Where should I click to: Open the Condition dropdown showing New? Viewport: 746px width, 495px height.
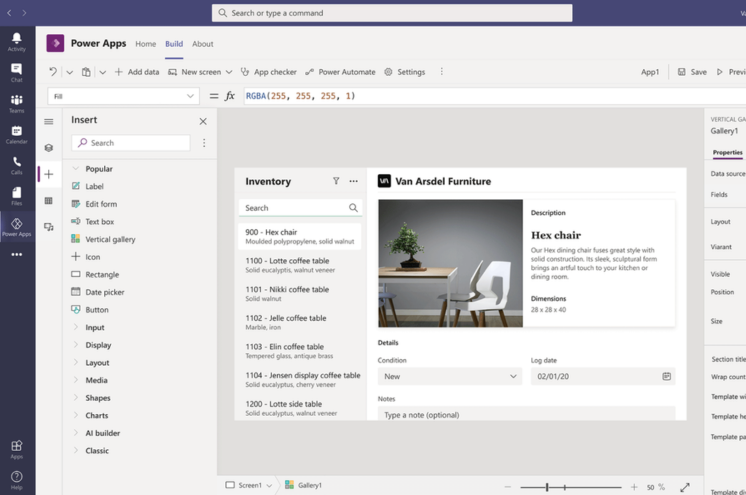tap(450, 376)
